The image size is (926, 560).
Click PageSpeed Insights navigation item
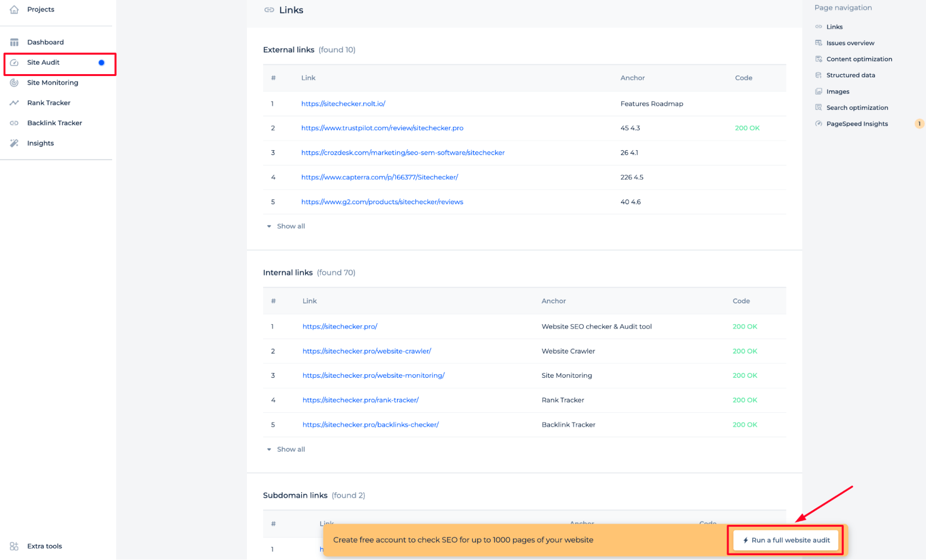pyautogui.click(x=857, y=124)
